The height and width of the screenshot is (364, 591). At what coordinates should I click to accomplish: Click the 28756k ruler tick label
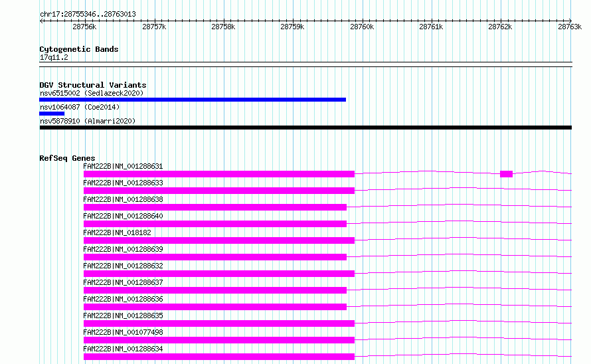point(84,27)
